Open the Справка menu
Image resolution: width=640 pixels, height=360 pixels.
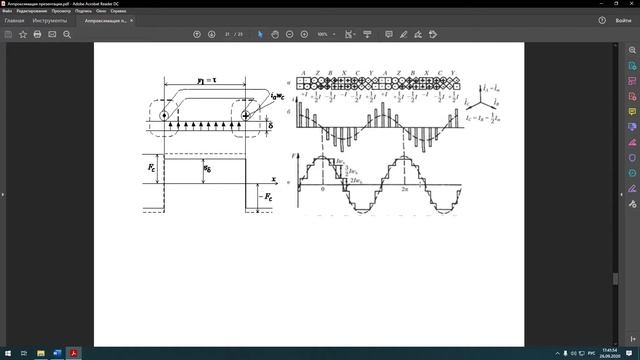pyautogui.click(x=118, y=11)
